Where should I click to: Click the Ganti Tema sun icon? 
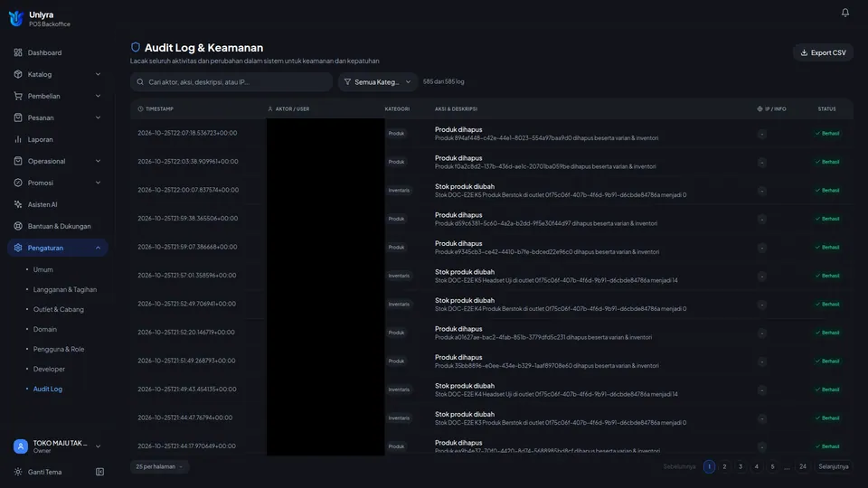[x=18, y=472]
